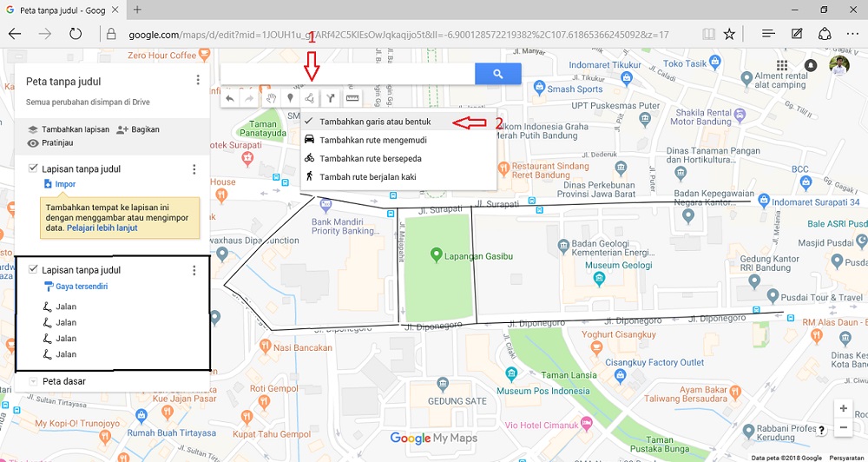The height and width of the screenshot is (462, 868).
Task: Click the Bank Mandiri Priority Banking marker
Action: [325, 204]
